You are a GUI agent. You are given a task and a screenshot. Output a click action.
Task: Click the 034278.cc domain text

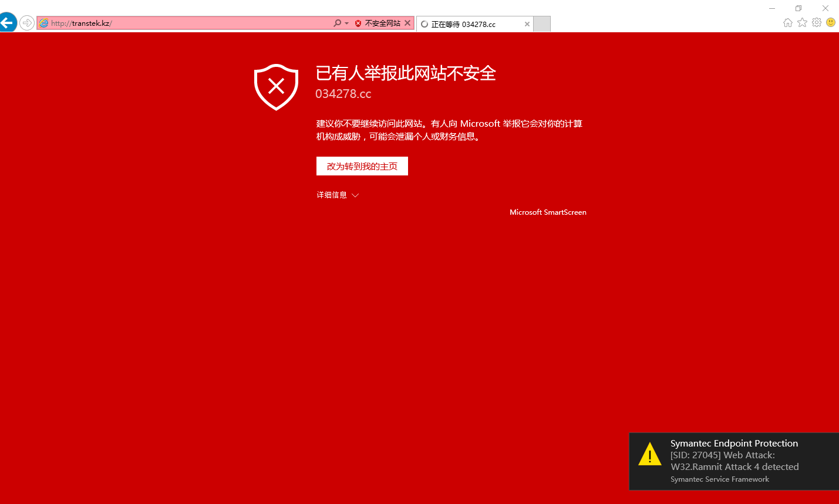pos(343,94)
